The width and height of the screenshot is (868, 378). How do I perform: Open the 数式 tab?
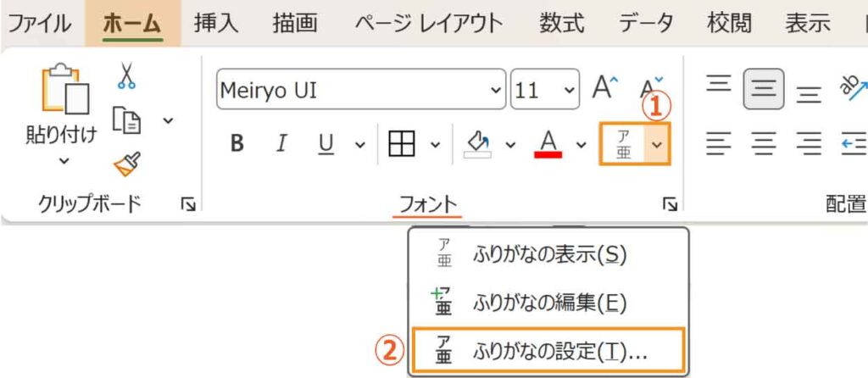click(562, 23)
